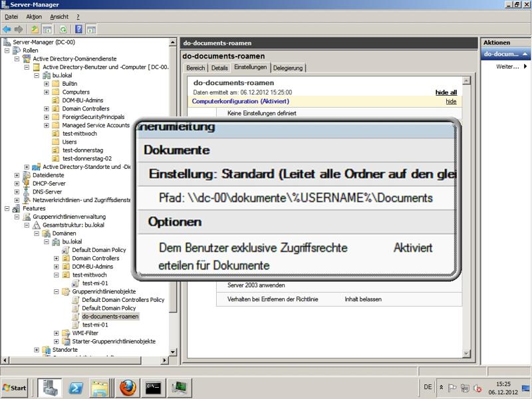The height and width of the screenshot is (399, 532).
Task: Click the Active Directory-Domänendienste icon
Action: pyautogui.click(x=27, y=59)
